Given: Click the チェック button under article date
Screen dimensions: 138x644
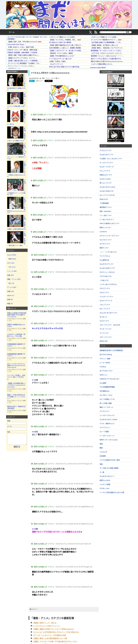Looking at the screenshot, I should tap(39, 81).
